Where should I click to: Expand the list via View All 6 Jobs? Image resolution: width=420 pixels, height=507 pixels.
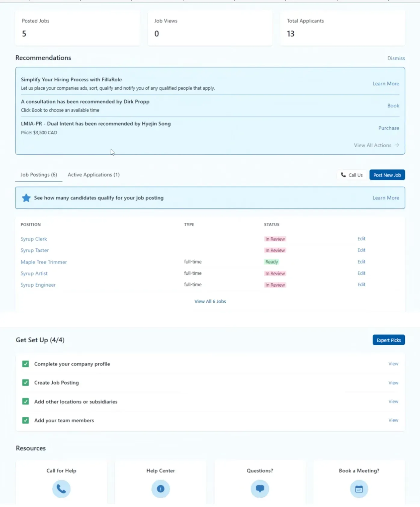click(210, 301)
